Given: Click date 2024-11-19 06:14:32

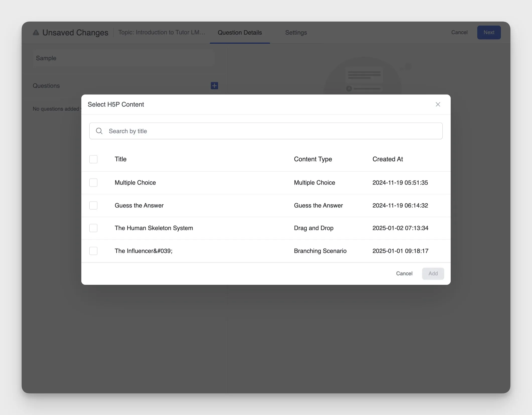Looking at the screenshot, I should pos(400,205).
